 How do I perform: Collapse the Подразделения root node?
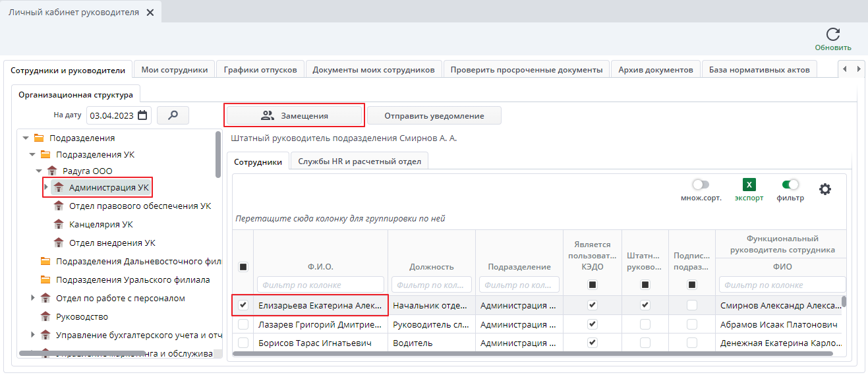[26, 138]
